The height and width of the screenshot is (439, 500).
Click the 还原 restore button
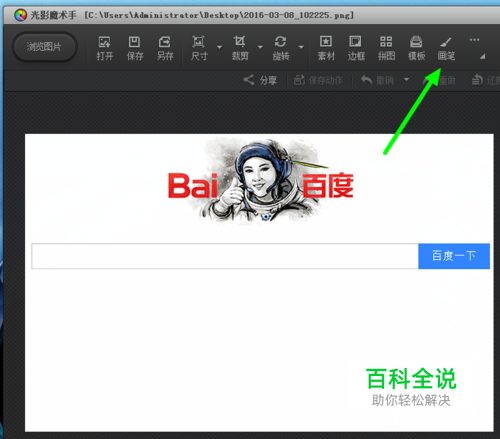coord(485,80)
